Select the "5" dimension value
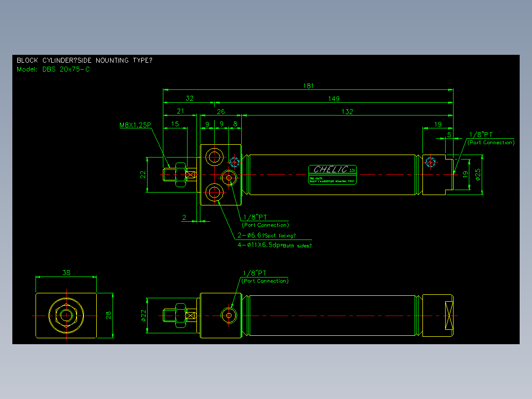 (449, 135)
